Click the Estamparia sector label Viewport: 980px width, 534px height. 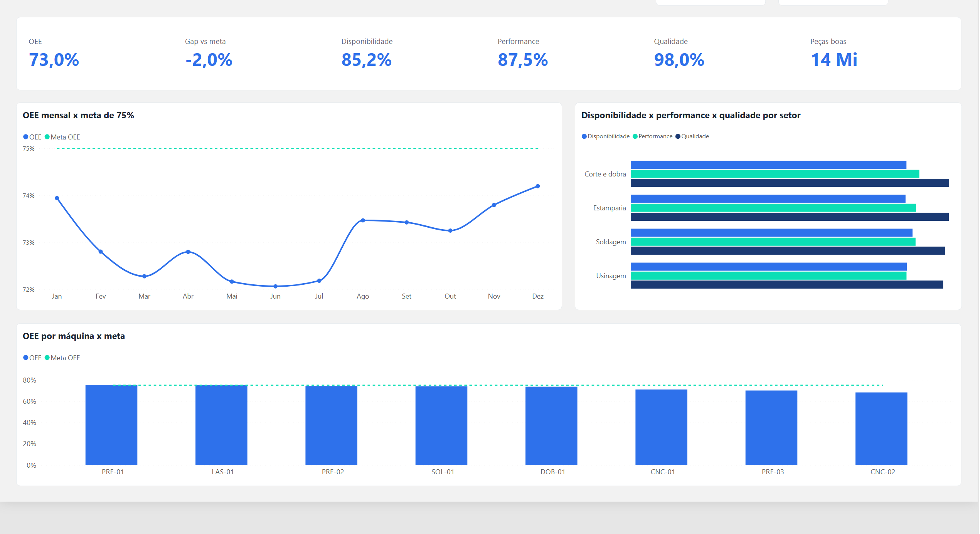610,208
